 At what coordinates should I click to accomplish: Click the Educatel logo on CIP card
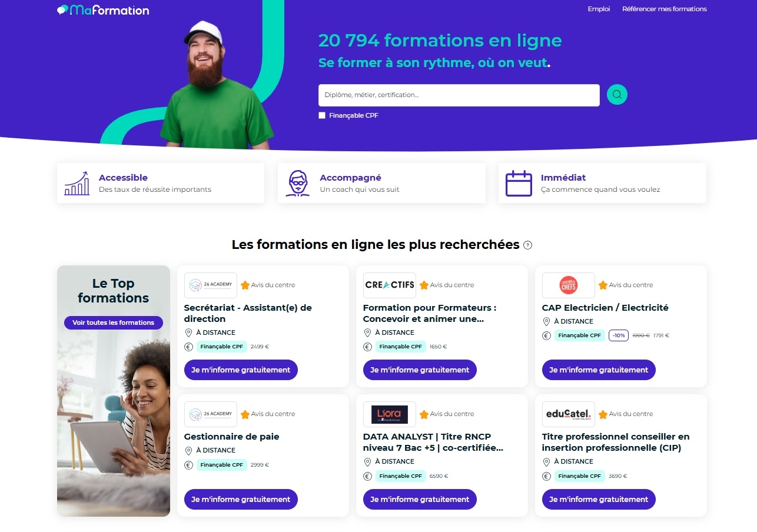[x=569, y=414]
